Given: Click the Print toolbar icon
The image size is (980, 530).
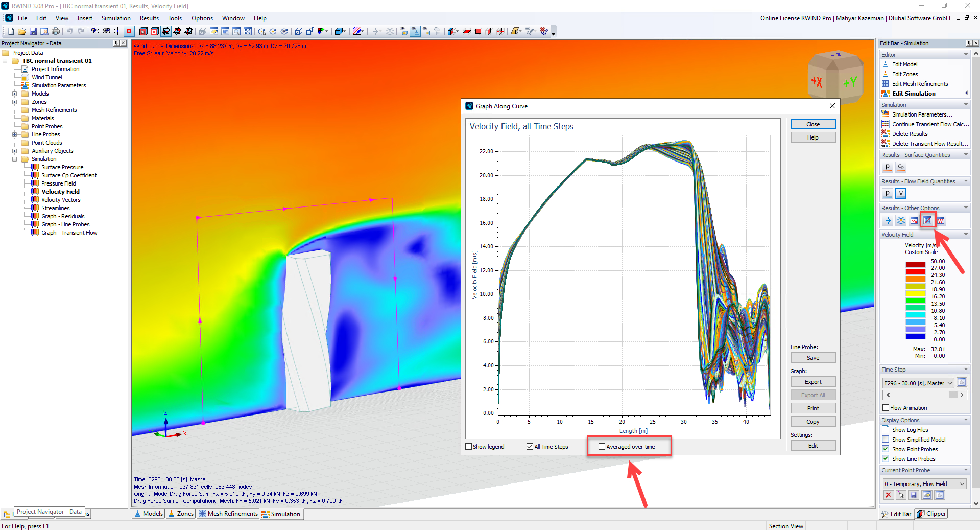Looking at the screenshot, I should (56, 31).
